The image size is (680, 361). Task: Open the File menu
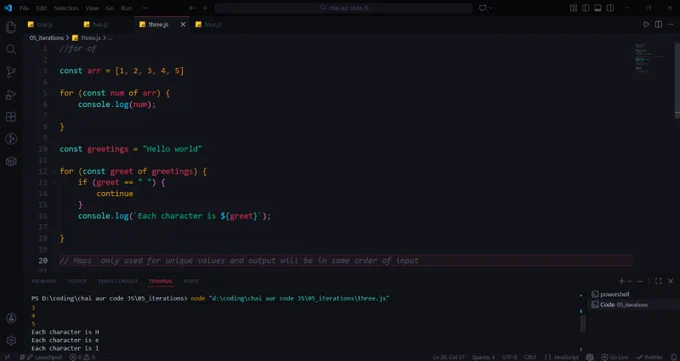coord(24,8)
